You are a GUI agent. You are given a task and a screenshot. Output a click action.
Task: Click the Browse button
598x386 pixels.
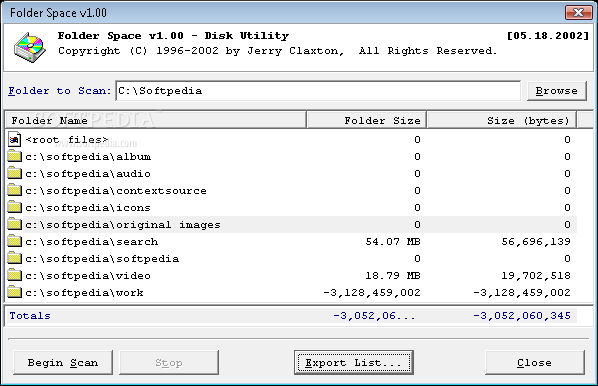556,91
